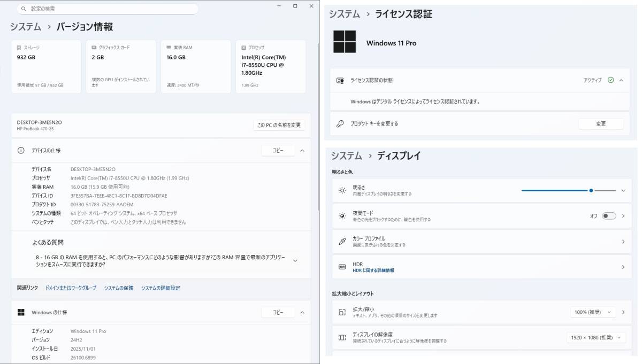Click the プロセッサ i7-8550U card
The width and height of the screenshot is (642, 364).
click(x=271, y=67)
